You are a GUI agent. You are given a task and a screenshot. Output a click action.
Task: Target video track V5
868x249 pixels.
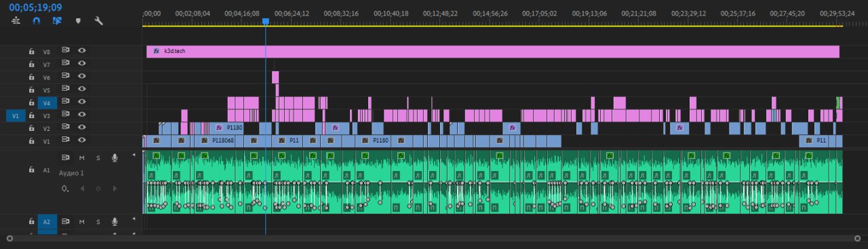click(47, 90)
